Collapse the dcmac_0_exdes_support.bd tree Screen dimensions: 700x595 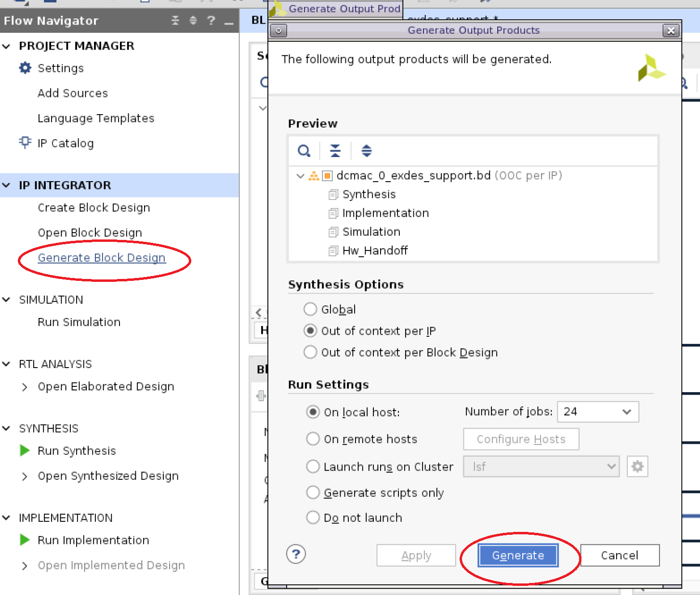pos(300,175)
